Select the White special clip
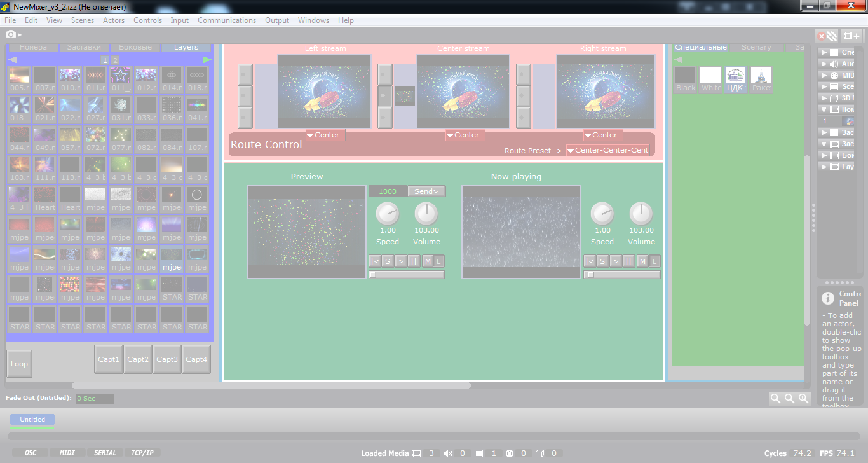The height and width of the screenshot is (463, 868). (711, 80)
